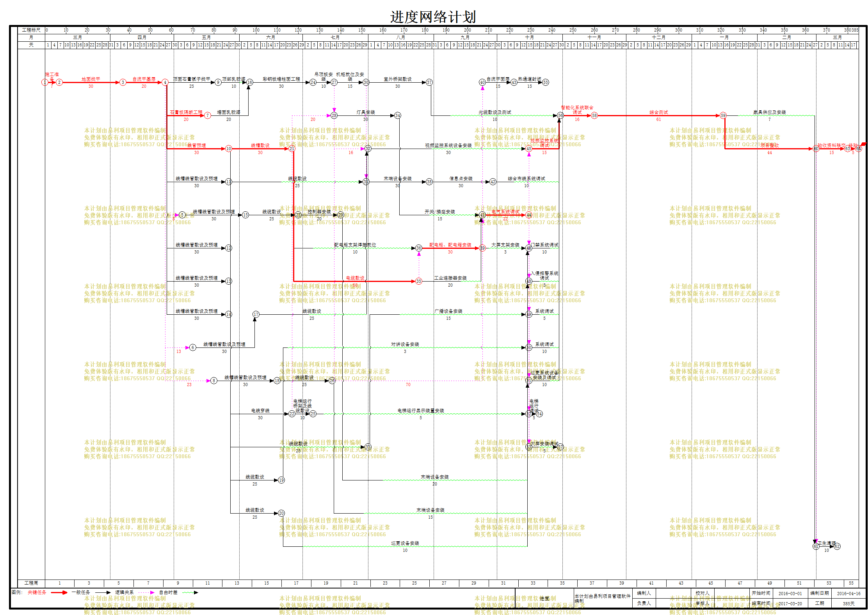Click the 工程标尺 ruler header
This screenshot has height=615, width=868.
[31, 30]
